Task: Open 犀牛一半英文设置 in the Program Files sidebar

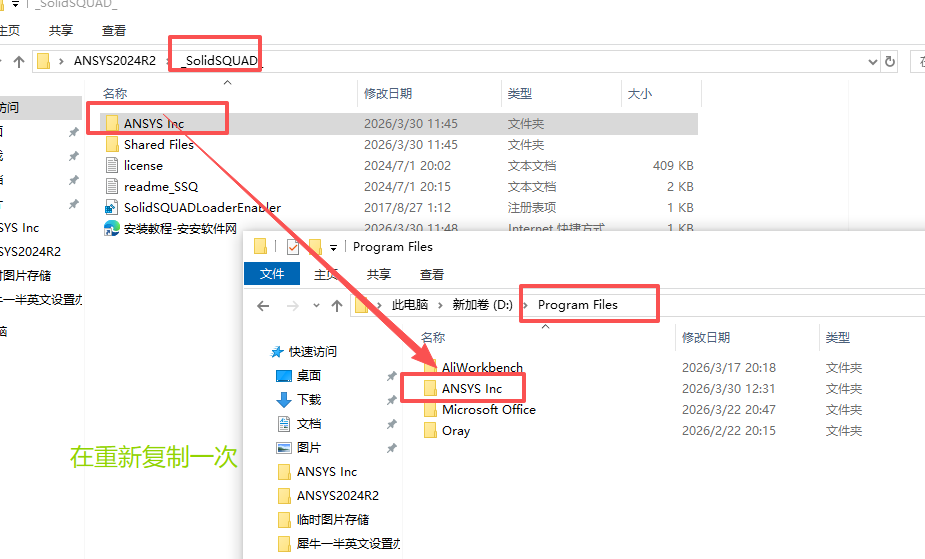Action: point(339,544)
